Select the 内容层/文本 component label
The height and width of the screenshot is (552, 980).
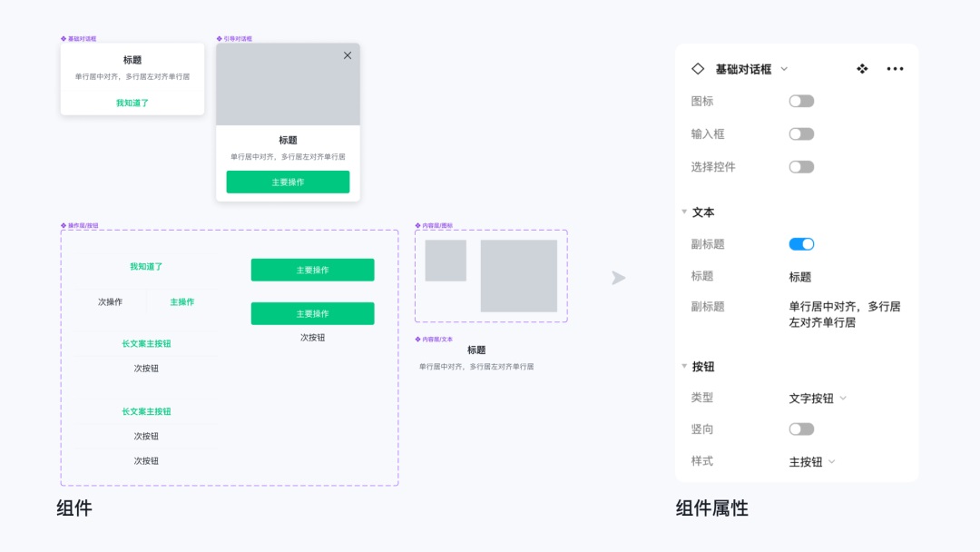(437, 340)
